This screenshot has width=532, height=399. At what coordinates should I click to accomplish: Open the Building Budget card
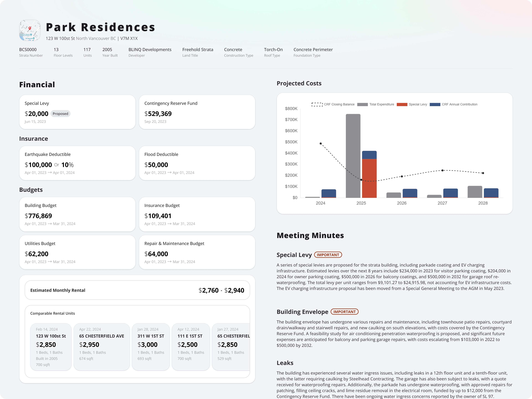coord(77,214)
